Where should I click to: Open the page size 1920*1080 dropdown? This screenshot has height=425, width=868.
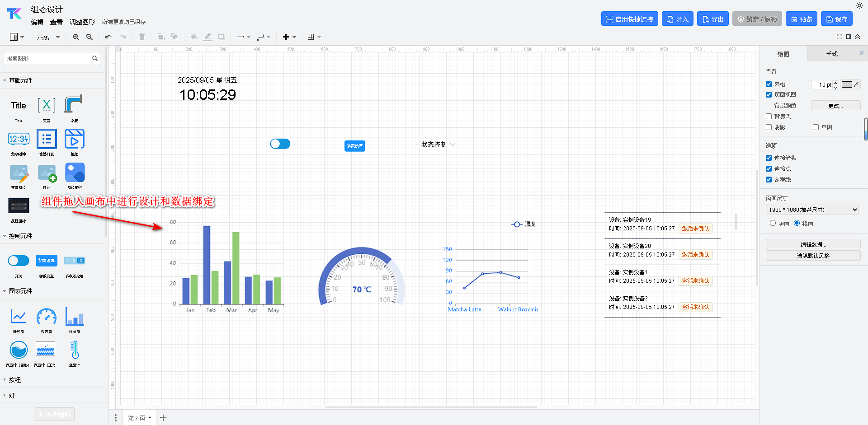[x=812, y=210]
